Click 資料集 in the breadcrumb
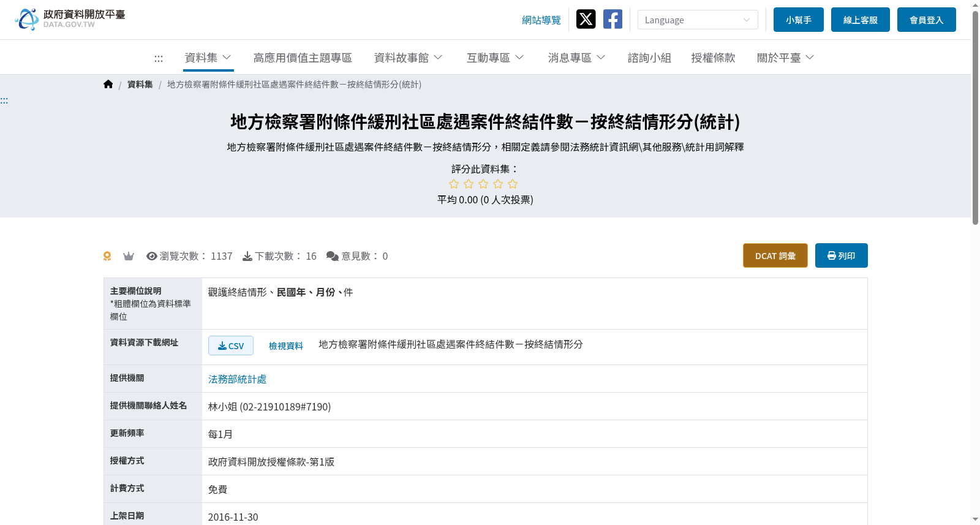 140,85
